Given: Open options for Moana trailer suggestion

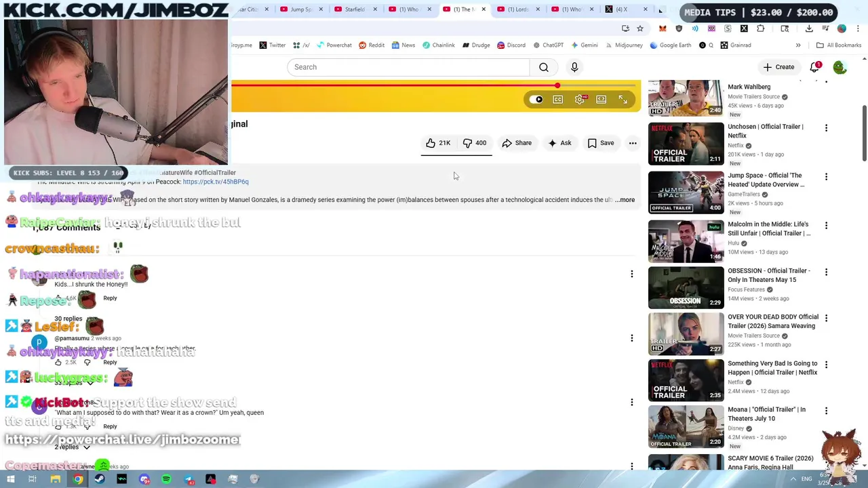Looking at the screenshot, I should [x=826, y=411].
